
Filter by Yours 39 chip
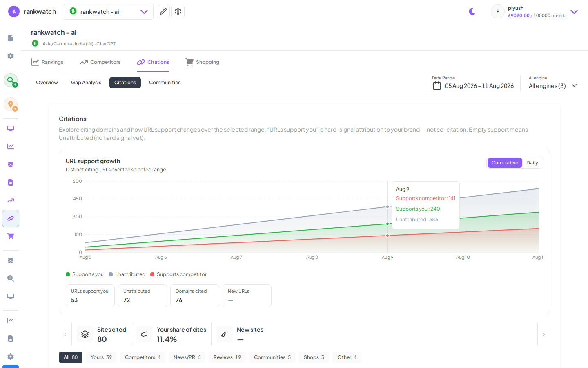[101, 357]
